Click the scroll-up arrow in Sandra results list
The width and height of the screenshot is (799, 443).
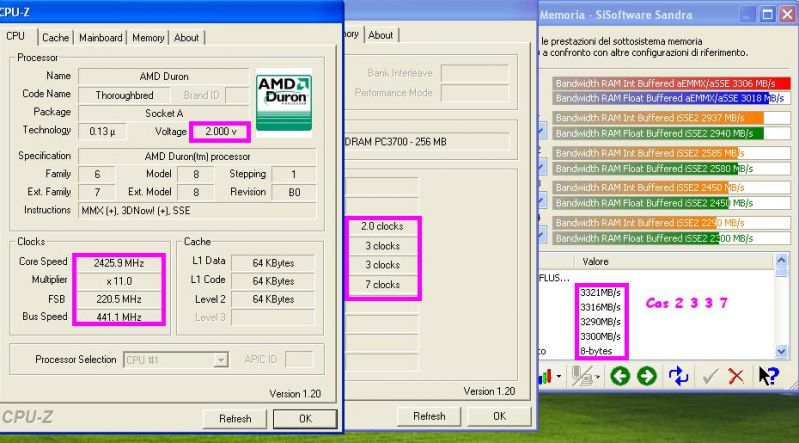coord(781,261)
